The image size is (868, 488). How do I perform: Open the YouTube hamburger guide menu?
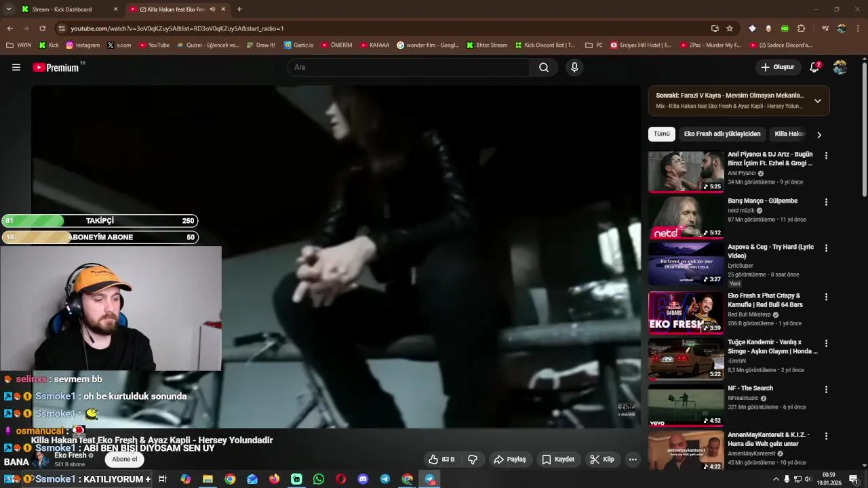(x=16, y=67)
